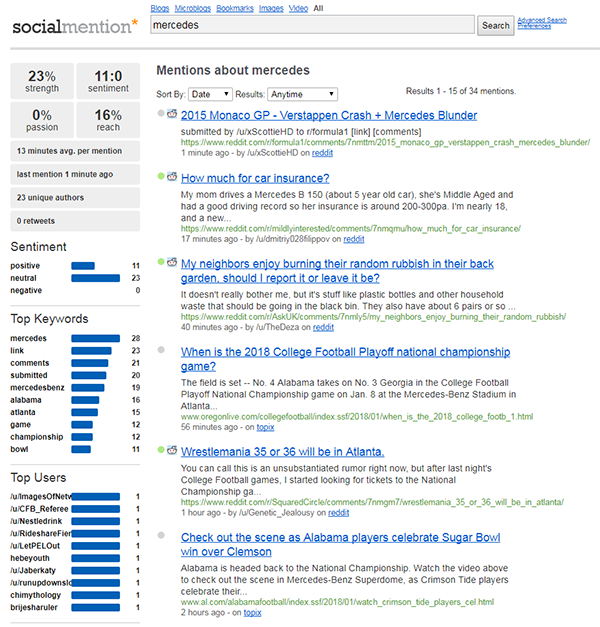This screenshot has width=600, height=627.
Task: Open the How much for car insurance result
Action: (255, 178)
